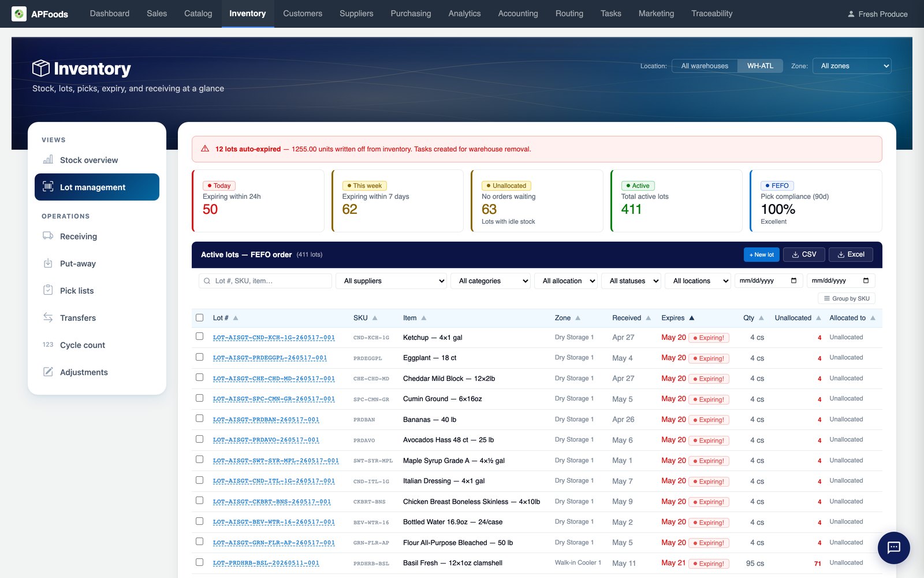Focus the Lot #, SKU, item search field
The width and height of the screenshot is (924, 578).
click(266, 281)
